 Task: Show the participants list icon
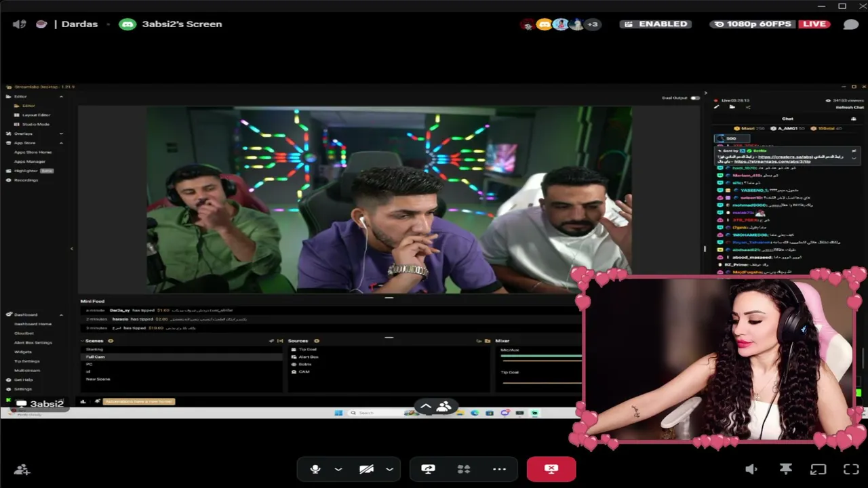tap(444, 407)
